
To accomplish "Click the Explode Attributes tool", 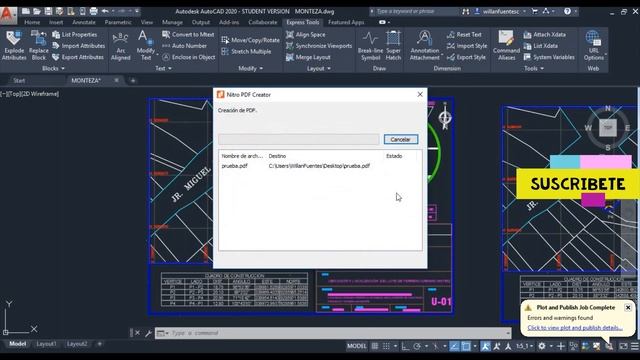I will (x=14, y=46).
